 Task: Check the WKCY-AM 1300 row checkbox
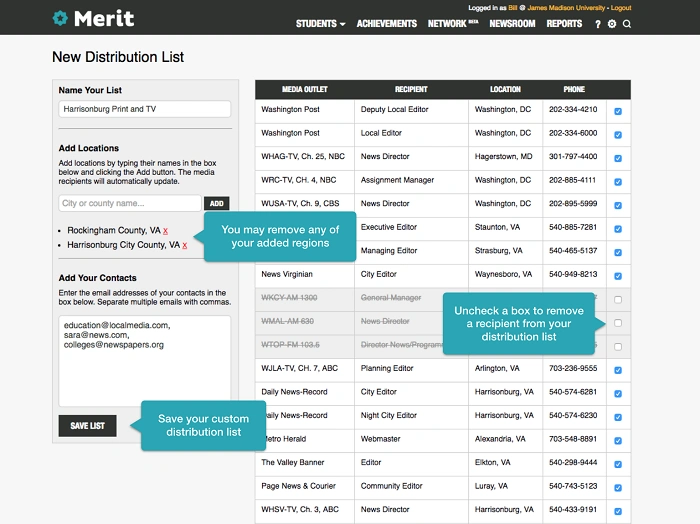618,299
